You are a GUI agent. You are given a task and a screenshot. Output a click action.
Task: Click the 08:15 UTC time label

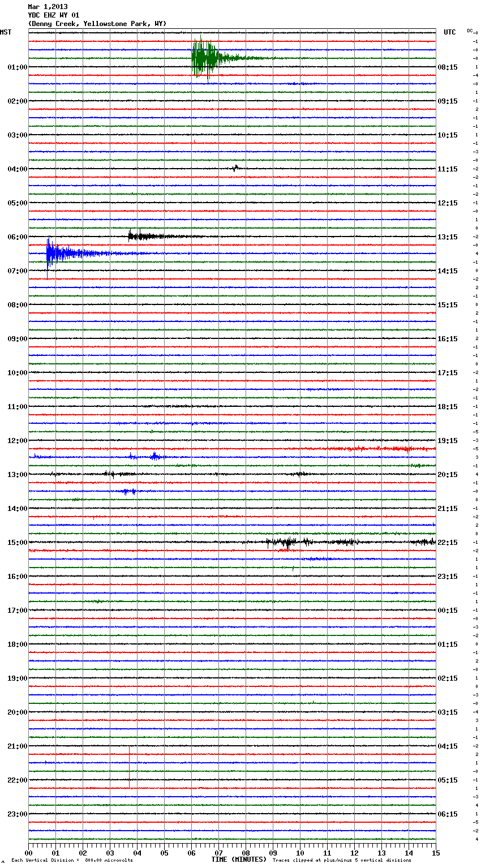click(448, 67)
